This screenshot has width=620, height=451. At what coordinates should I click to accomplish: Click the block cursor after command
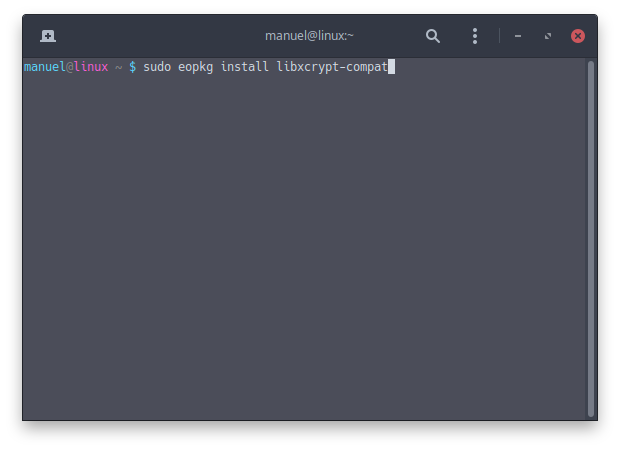click(x=391, y=67)
